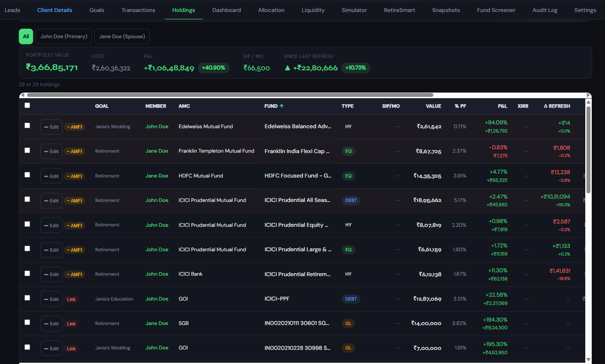Sort holdings by the MEMBER column header
The image size is (605, 364).
[156, 106]
